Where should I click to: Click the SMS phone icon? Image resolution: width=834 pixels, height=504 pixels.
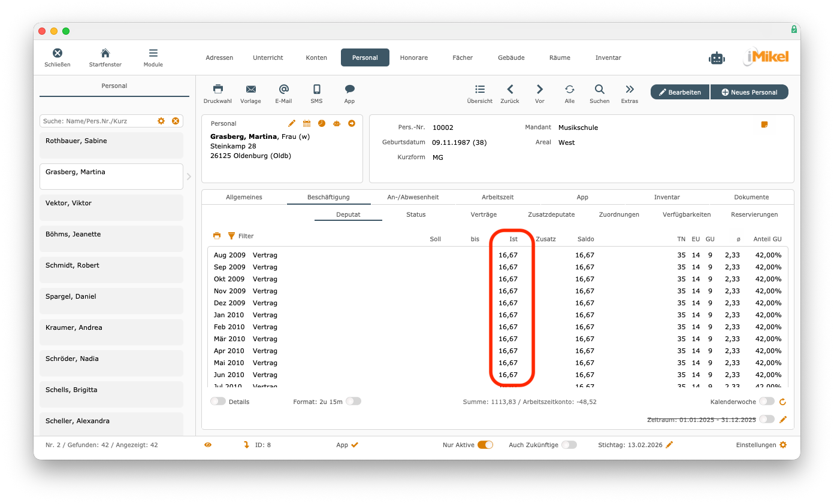pos(316,89)
